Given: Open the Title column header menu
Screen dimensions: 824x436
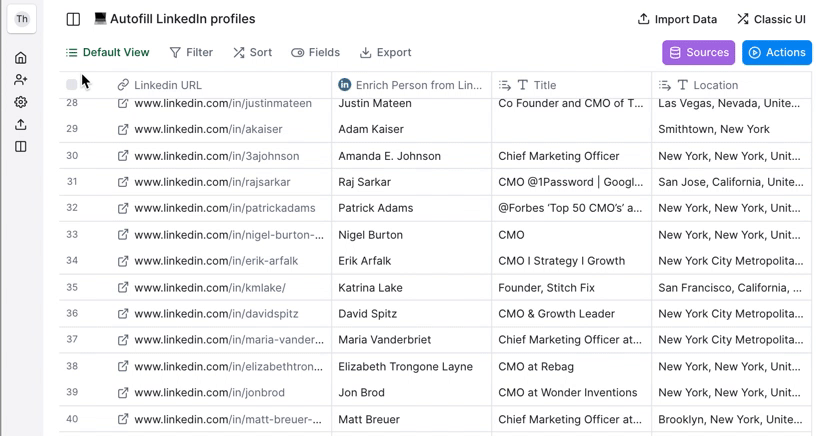Looking at the screenshot, I should pos(571,85).
